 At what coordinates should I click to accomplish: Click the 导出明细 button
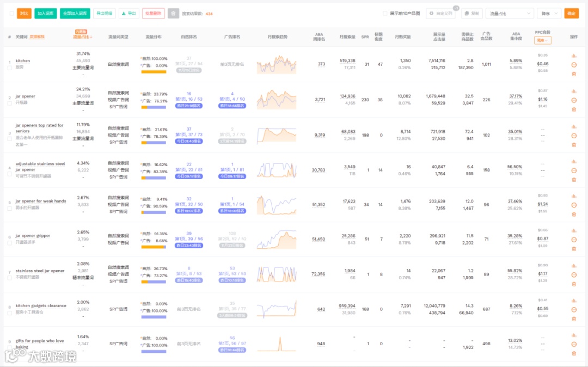[x=104, y=14]
